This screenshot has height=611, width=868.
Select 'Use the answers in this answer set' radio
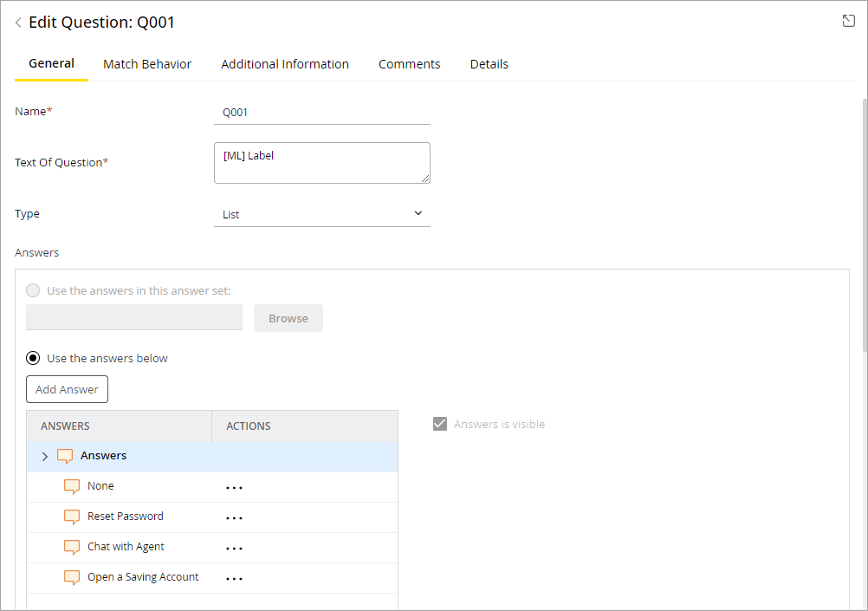click(33, 290)
